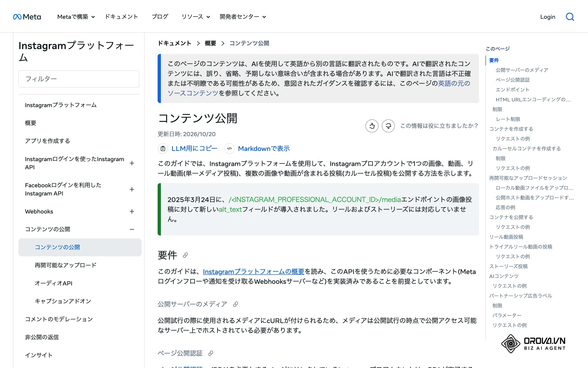Open ドキュメント in the top navigation
Image resolution: width=588 pixels, height=368 pixels.
pos(121,17)
